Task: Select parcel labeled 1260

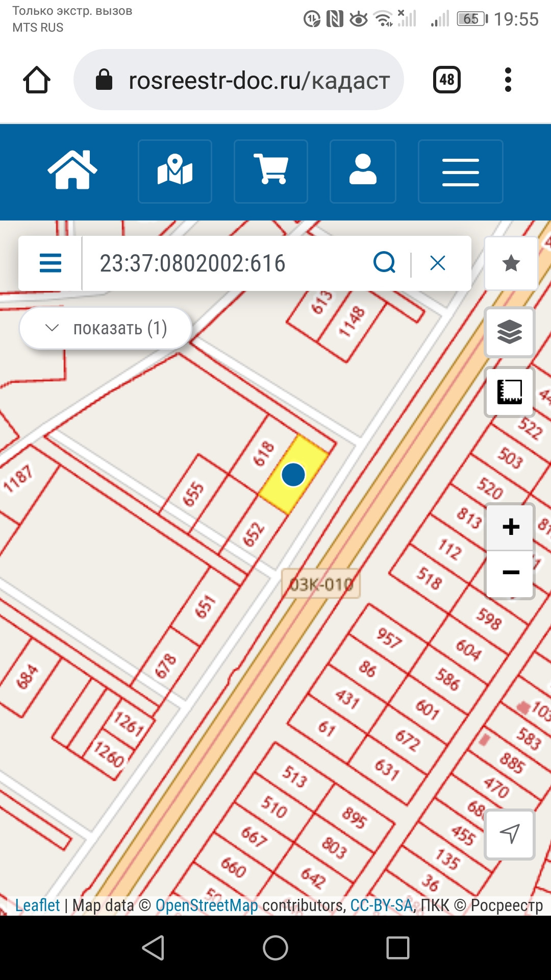Action: 109,754
